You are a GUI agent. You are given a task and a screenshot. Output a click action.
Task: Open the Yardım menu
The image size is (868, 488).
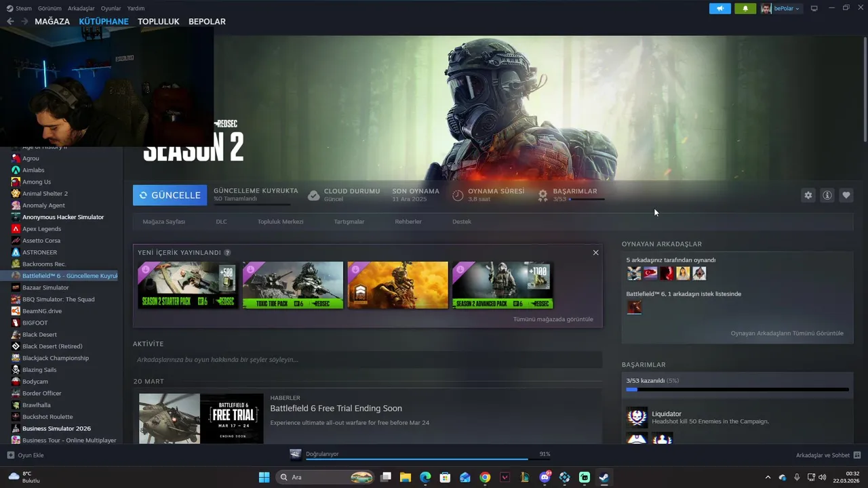tap(136, 8)
